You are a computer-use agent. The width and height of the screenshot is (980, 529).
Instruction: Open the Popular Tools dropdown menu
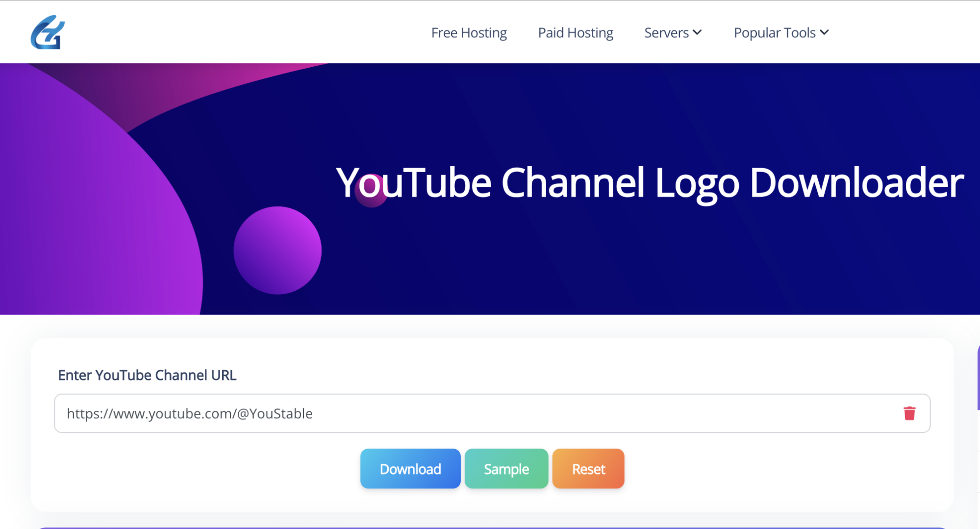click(779, 32)
